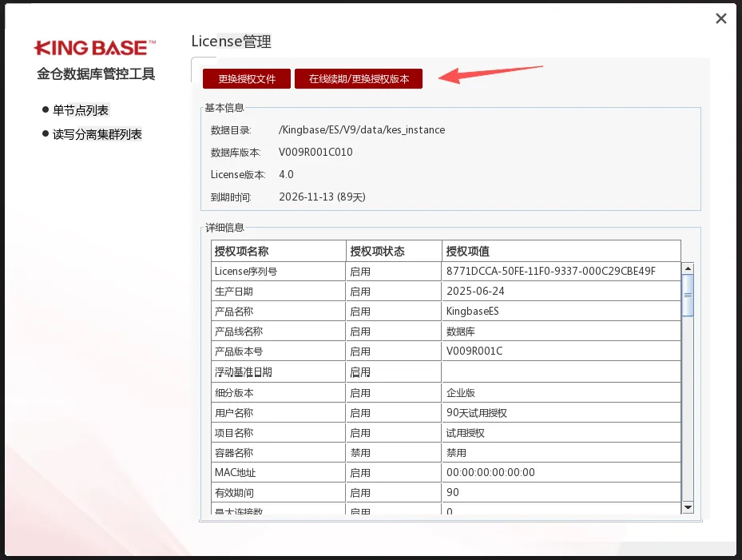The width and height of the screenshot is (742, 560).
Task: Select the 启用 status cell of MAC地址
Action: (x=394, y=472)
